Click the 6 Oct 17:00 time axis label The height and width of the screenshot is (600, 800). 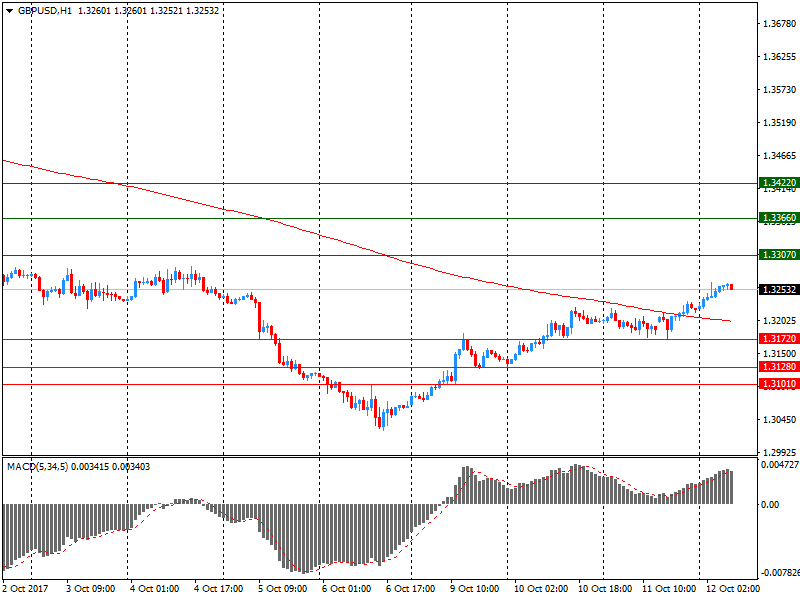click(411, 588)
